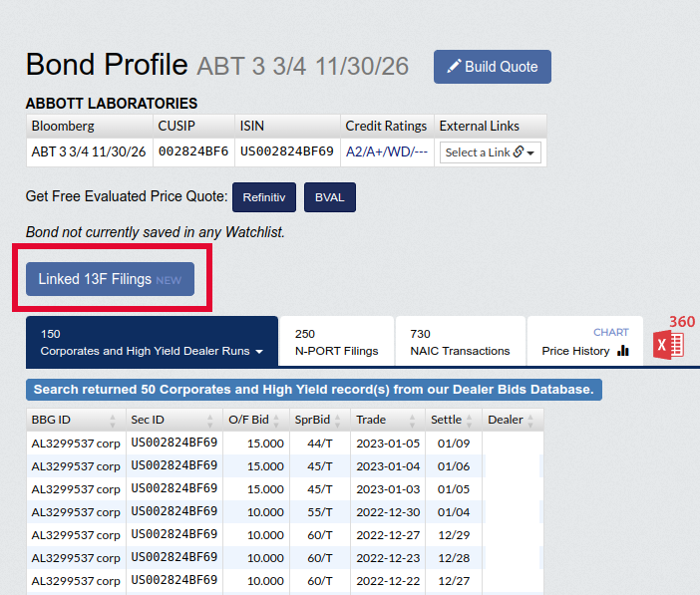Sort by BBG ID column arrows
This screenshot has width=700, height=595.
pyautogui.click(x=113, y=420)
